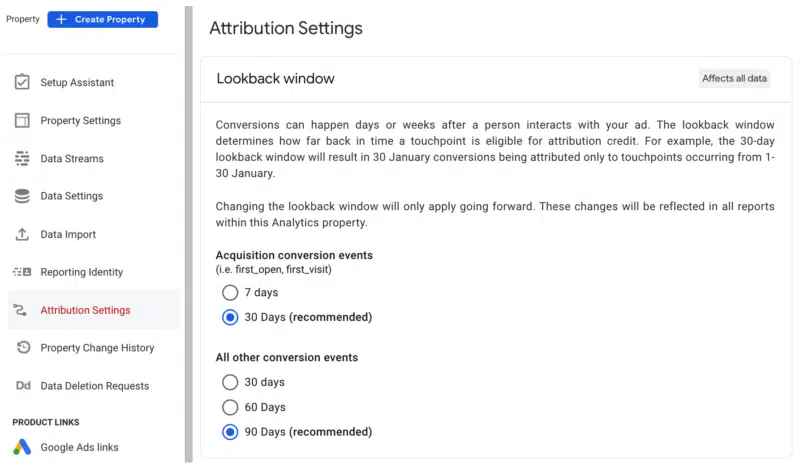Choose the 60 Days lookback radio button

pos(230,407)
